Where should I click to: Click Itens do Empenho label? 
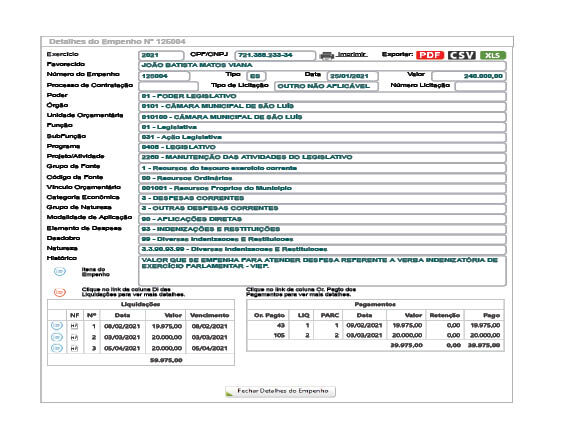click(95, 272)
